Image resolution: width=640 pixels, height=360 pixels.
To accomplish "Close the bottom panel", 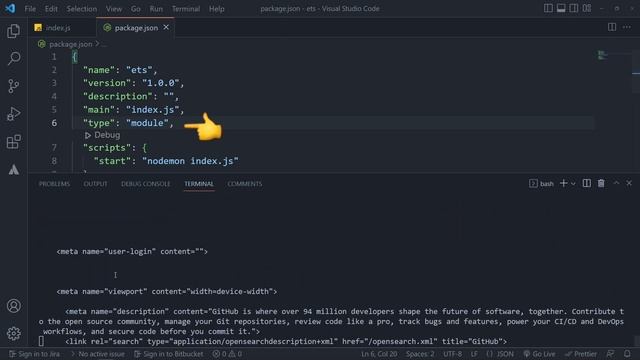I will click(629, 183).
